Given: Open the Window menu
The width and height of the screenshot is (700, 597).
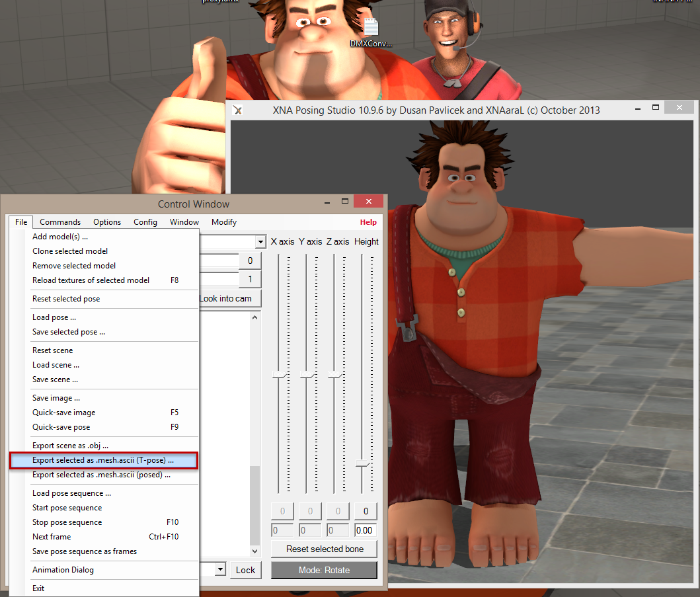Looking at the screenshot, I should 184,222.
